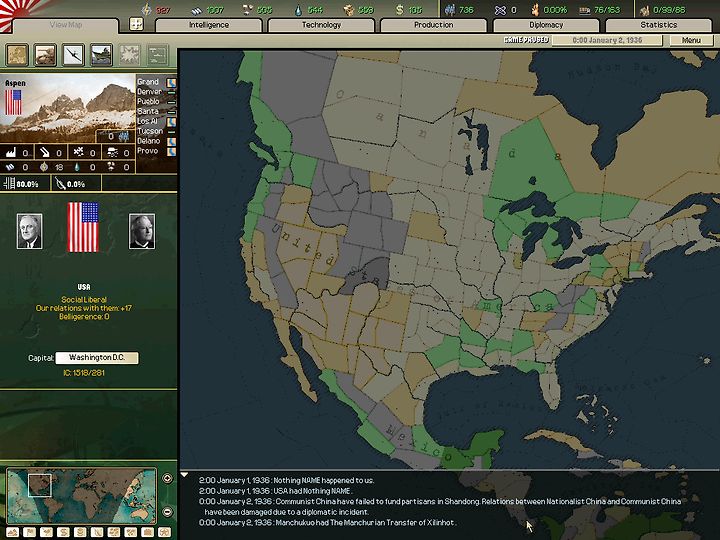Click the province energy icon showing 18
The image size is (720, 540).
[44, 167]
